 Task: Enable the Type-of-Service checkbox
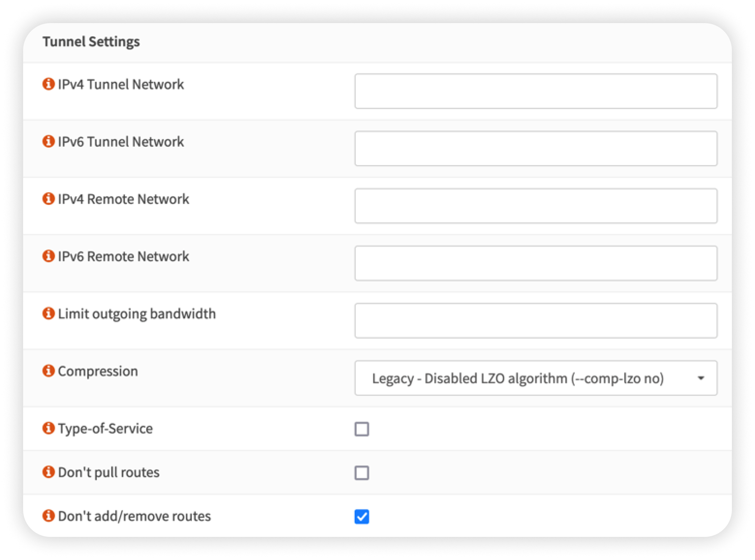point(362,429)
